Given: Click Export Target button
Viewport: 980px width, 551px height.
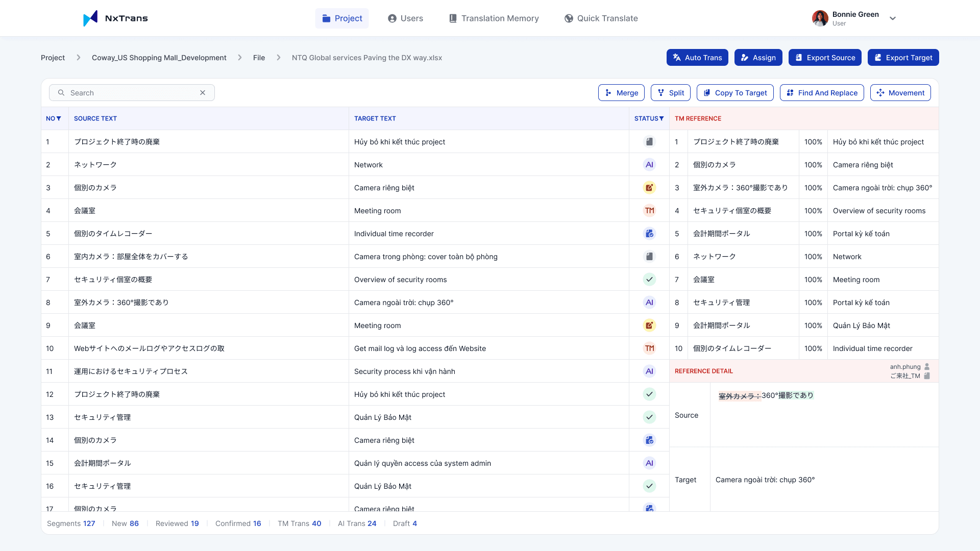Looking at the screenshot, I should [903, 58].
